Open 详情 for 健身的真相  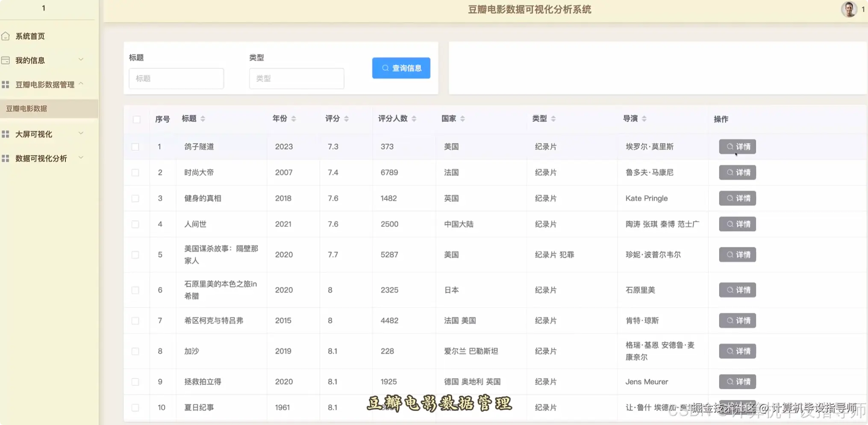click(x=737, y=198)
